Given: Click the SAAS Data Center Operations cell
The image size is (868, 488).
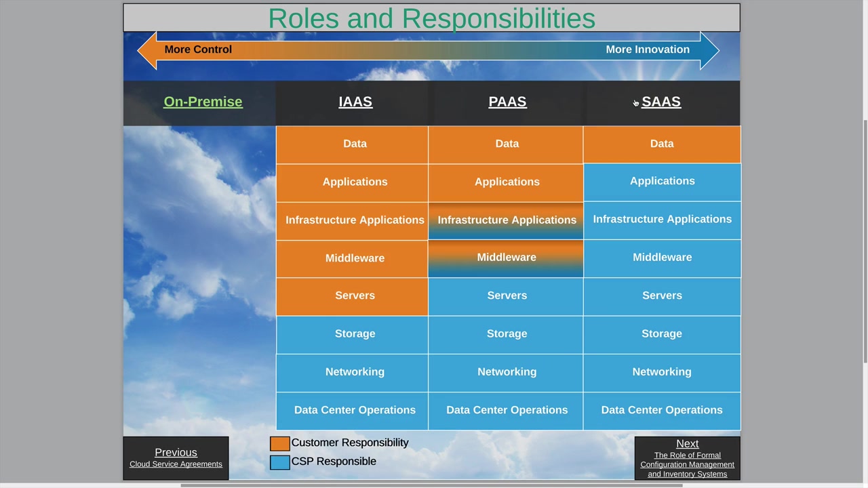Looking at the screenshot, I should pyautogui.click(x=662, y=411).
